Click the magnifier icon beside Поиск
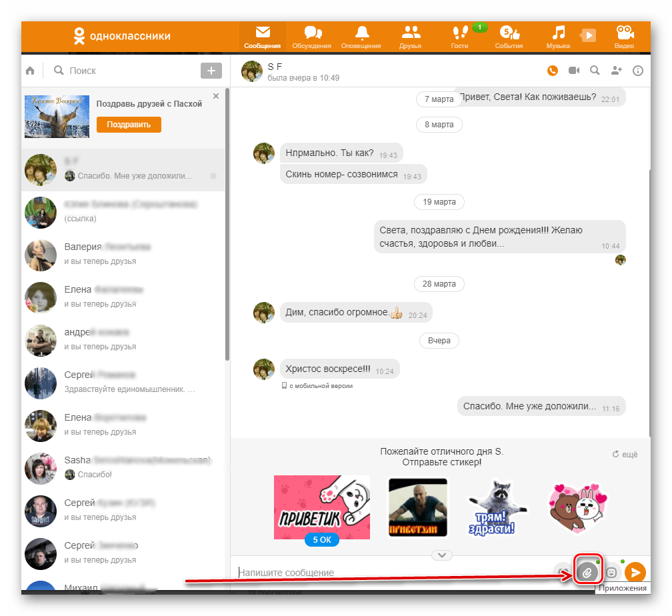Screen dimensions: 672x616 pyautogui.click(x=59, y=70)
